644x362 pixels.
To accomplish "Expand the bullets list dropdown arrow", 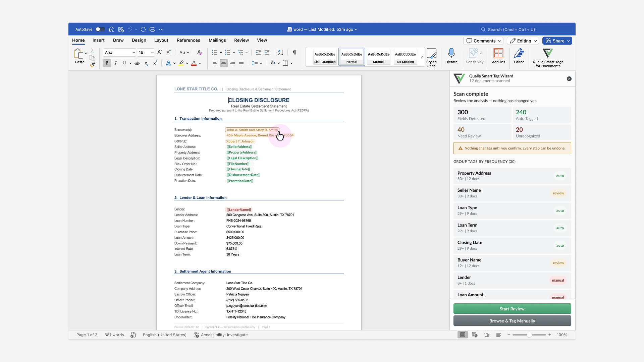I will pyautogui.click(x=221, y=53).
